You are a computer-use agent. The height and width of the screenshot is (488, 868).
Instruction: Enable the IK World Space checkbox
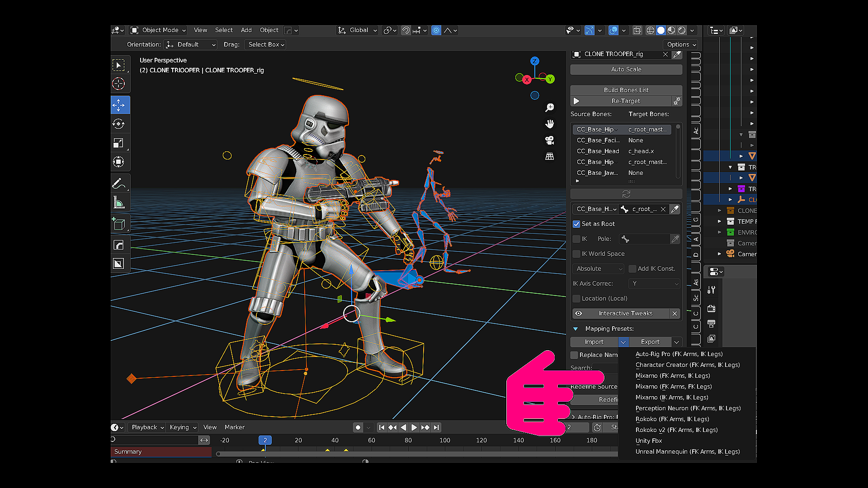tap(576, 254)
